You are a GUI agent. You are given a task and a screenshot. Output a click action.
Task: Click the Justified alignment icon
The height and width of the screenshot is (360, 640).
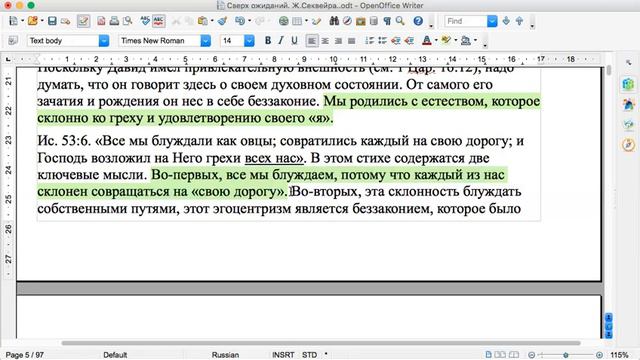pos(351,40)
